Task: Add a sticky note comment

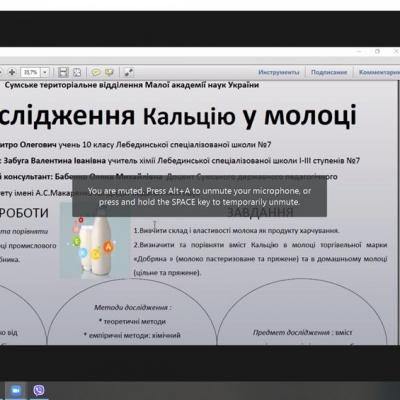Action: 96,72
